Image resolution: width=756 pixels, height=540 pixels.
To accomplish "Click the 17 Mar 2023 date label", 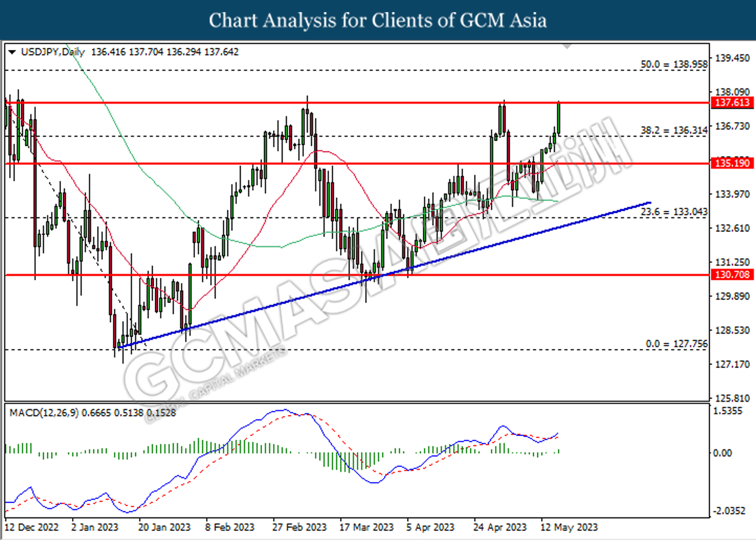I will (x=366, y=527).
